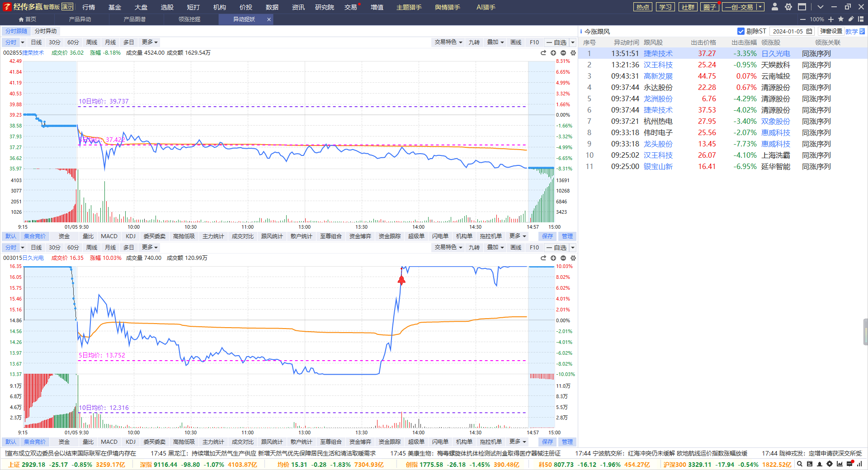Click the 热点 button
Image resolution: width=868 pixels, height=470 pixels.
tap(643, 7)
